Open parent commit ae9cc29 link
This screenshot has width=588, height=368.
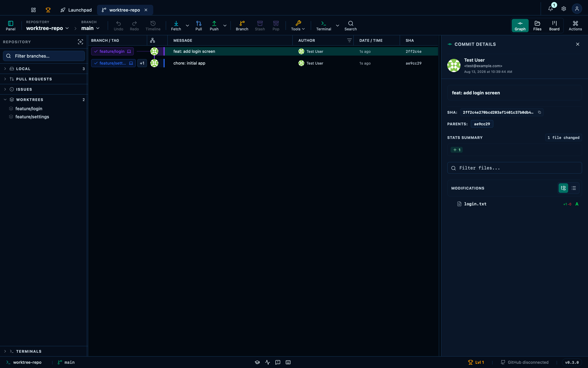click(x=482, y=124)
